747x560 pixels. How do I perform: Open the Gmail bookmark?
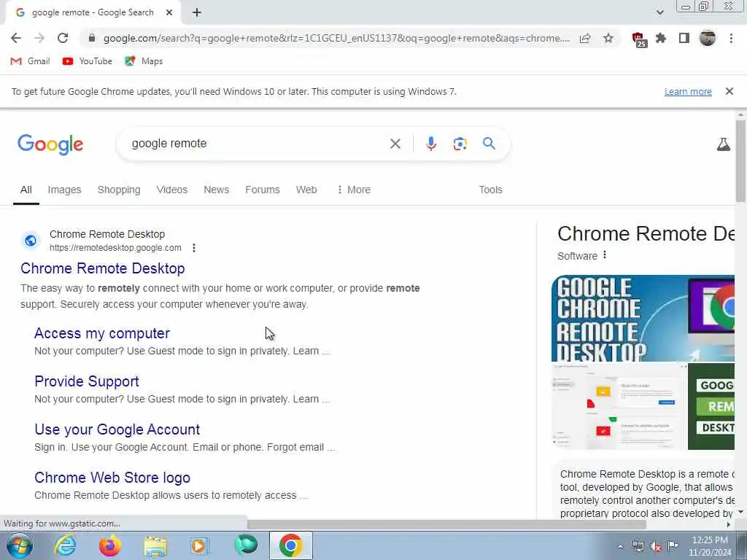pos(30,61)
